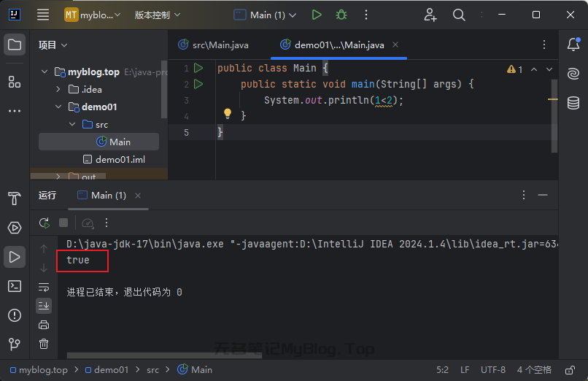Open 4 个空格 indent settings
The width and height of the screenshot is (588, 381).
(x=534, y=370)
